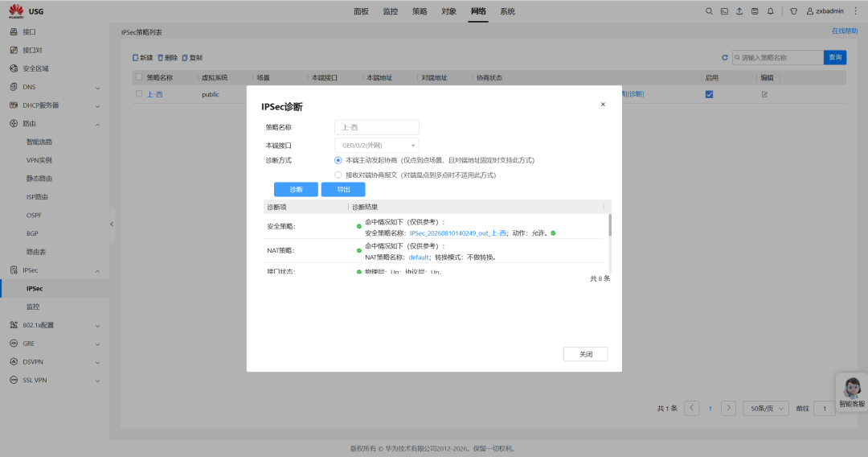
Task: Click the edit icon for 上-西 policy
Action: pyautogui.click(x=764, y=94)
